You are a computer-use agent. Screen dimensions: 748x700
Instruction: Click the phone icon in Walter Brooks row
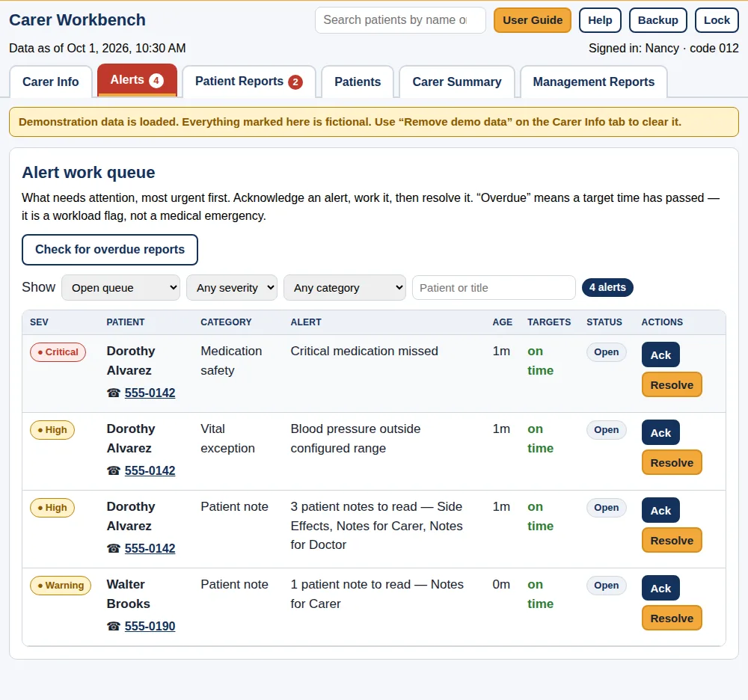pyautogui.click(x=114, y=626)
